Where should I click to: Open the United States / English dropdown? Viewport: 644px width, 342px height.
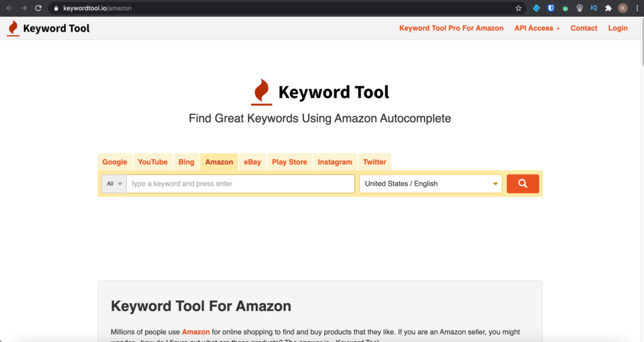point(430,184)
